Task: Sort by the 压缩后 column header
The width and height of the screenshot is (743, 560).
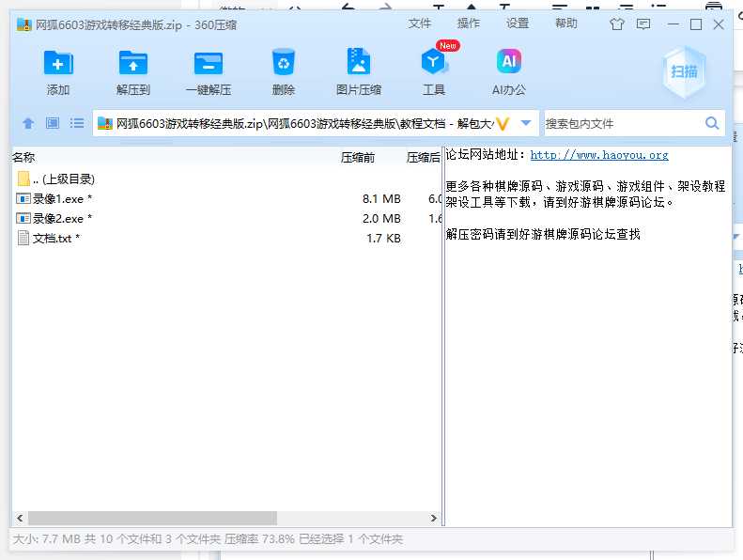Action: [423, 158]
